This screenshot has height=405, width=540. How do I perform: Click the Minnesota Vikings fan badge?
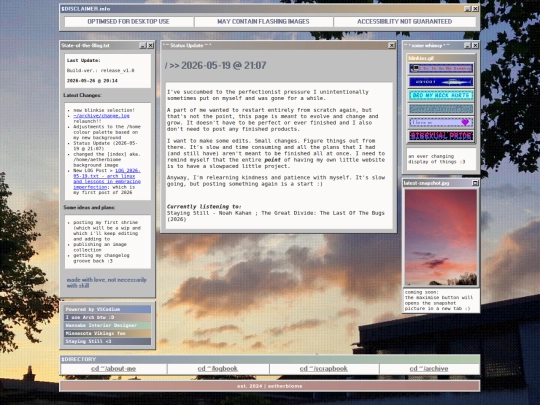point(107,333)
